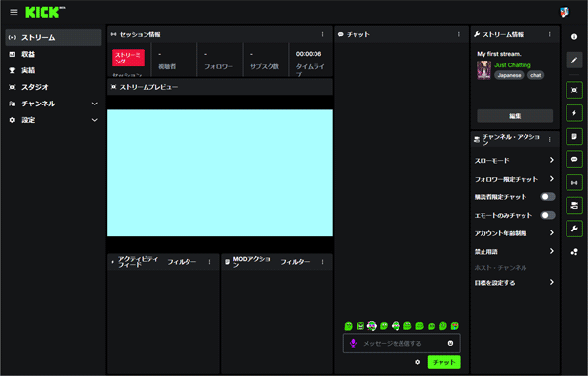Open the user avatar menu at top right

(564, 12)
